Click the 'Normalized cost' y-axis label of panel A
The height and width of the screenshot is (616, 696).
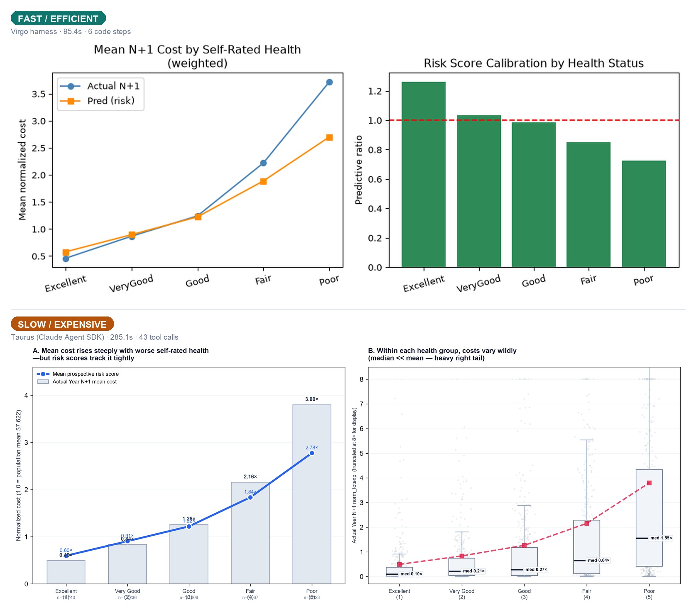tap(18, 475)
